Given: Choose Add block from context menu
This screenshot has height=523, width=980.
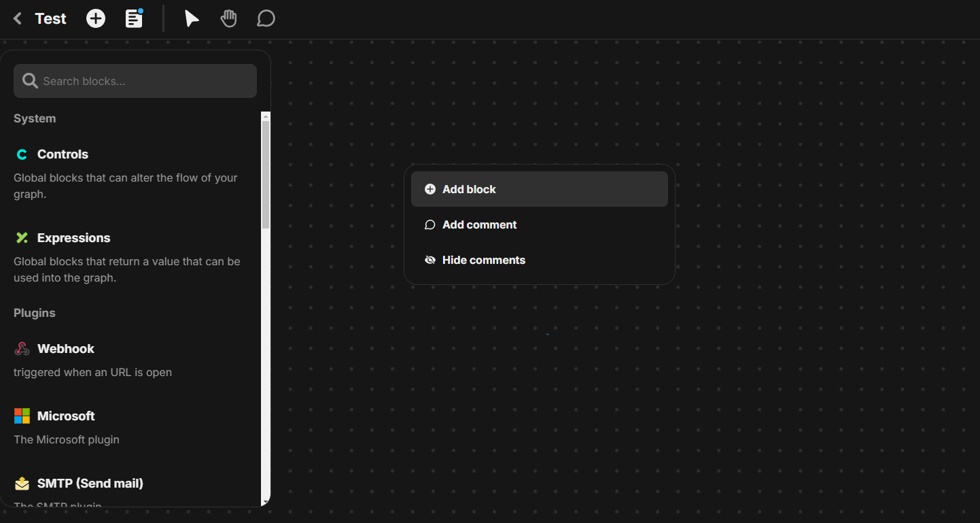Looking at the screenshot, I should tap(540, 189).
